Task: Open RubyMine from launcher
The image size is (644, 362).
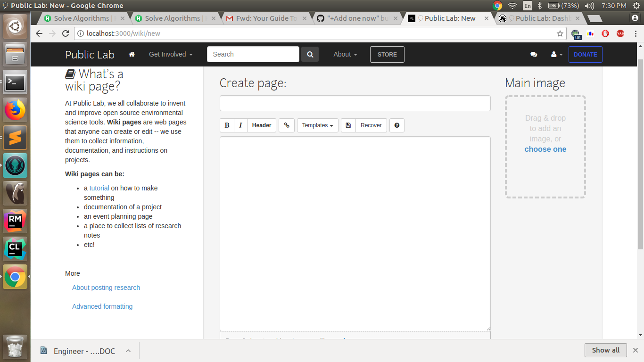Action: pos(15,221)
